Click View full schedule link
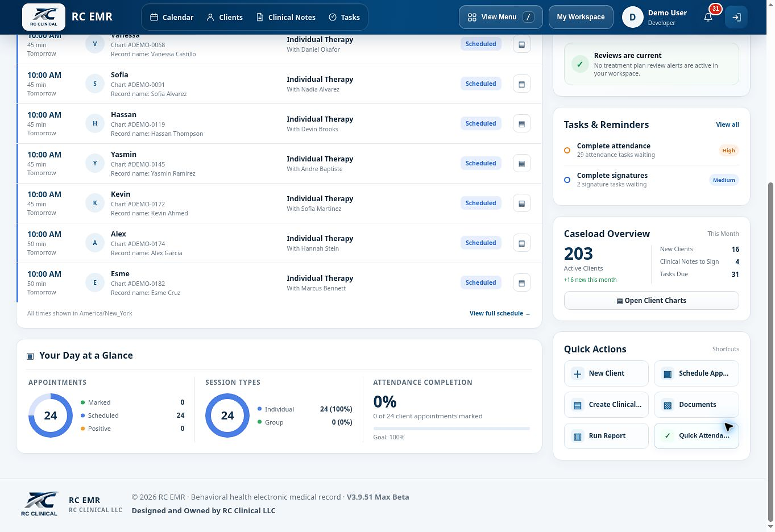 pos(500,313)
